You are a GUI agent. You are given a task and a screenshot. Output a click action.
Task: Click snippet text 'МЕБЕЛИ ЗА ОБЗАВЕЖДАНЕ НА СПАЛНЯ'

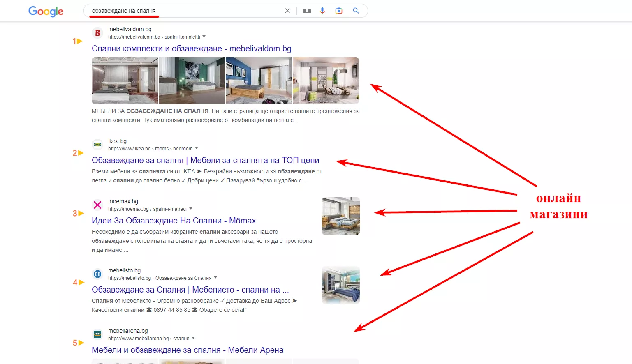point(150,111)
